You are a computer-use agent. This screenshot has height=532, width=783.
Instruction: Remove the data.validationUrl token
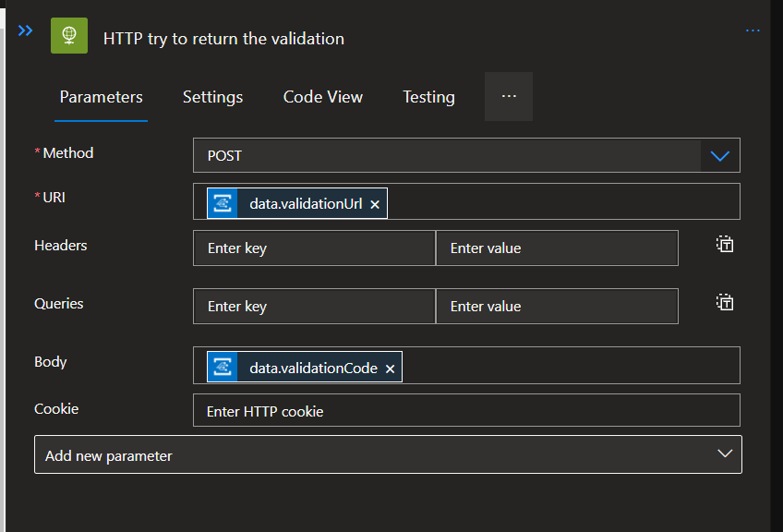point(374,202)
